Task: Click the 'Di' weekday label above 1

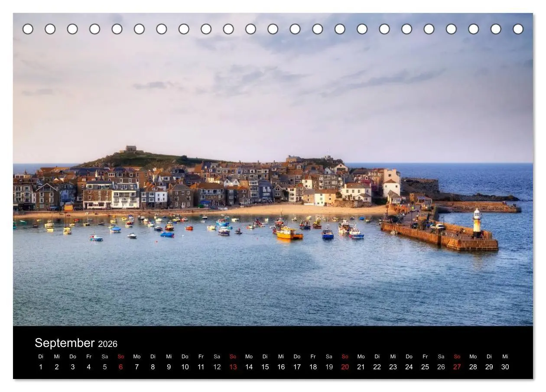Action: point(41,356)
